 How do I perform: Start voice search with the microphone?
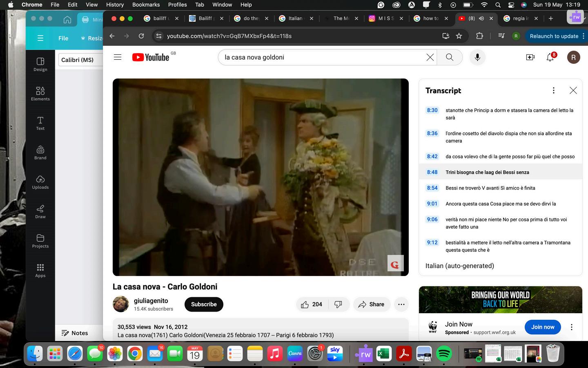coord(477,57)
